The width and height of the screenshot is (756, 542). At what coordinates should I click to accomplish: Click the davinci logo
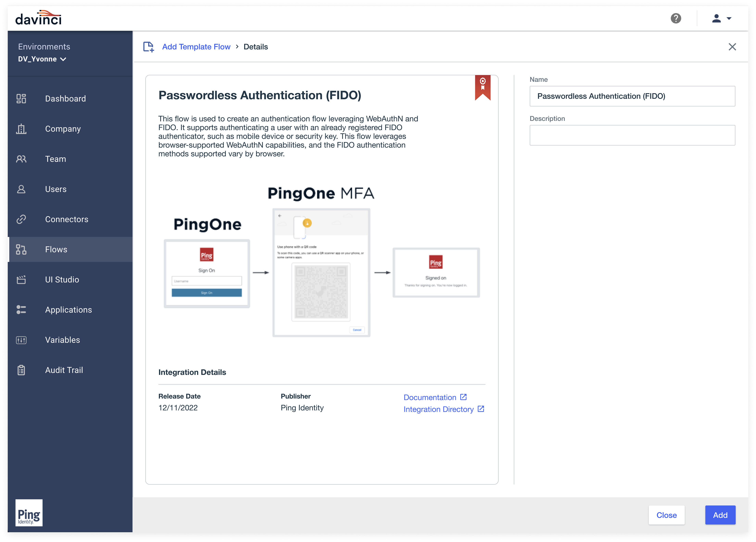point(38,18)
